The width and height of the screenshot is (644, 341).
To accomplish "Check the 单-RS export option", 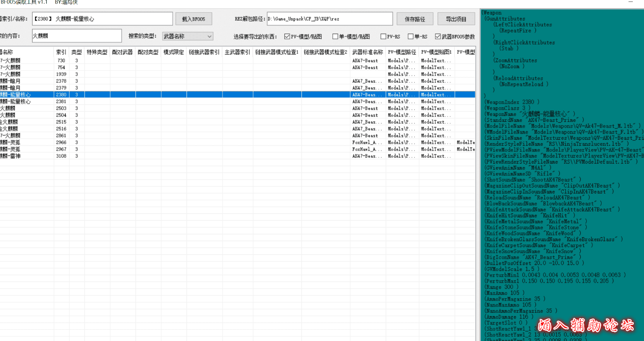I will (411, 37).
